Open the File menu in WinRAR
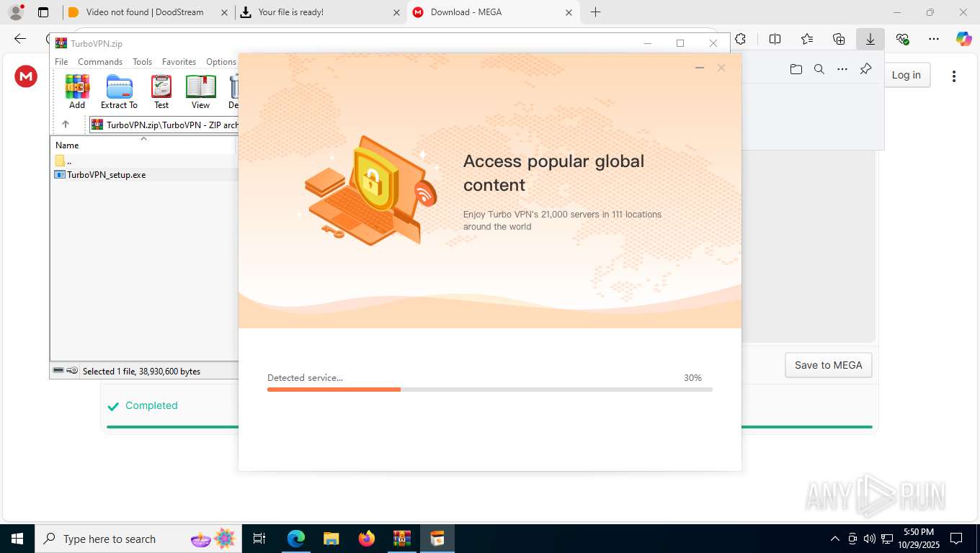The width and height of the screenshot is (980, 553). [x=61, y=62]
